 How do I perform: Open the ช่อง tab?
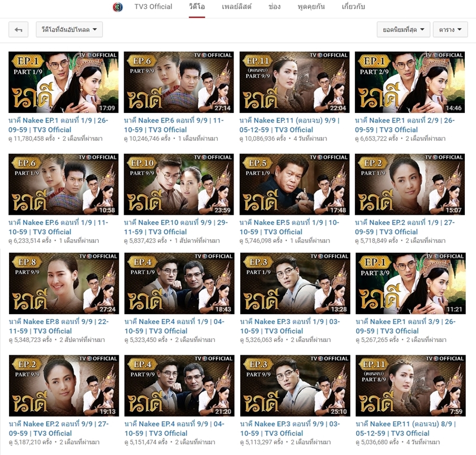pos(274,7)
